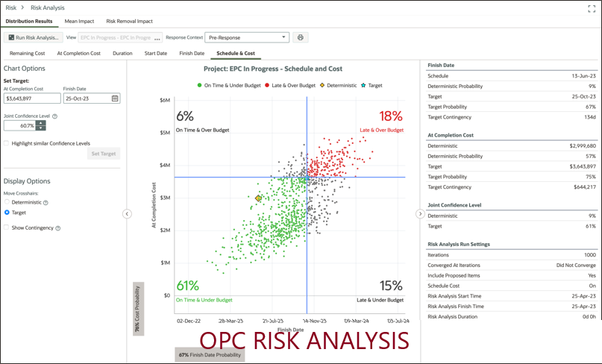
Task: Click the print icon in the toolbar
Action: [x=301, y=37]
